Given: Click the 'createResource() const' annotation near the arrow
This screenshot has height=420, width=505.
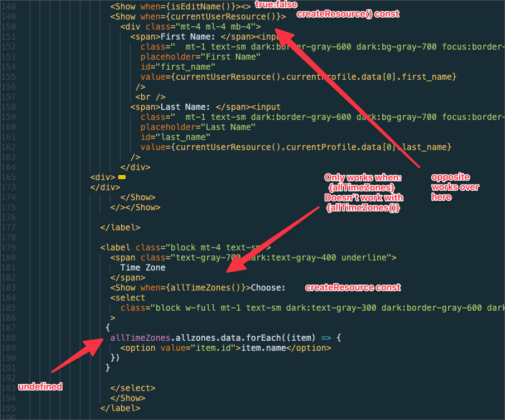Looking at the screenshot, I should click(x=348, y=14).
